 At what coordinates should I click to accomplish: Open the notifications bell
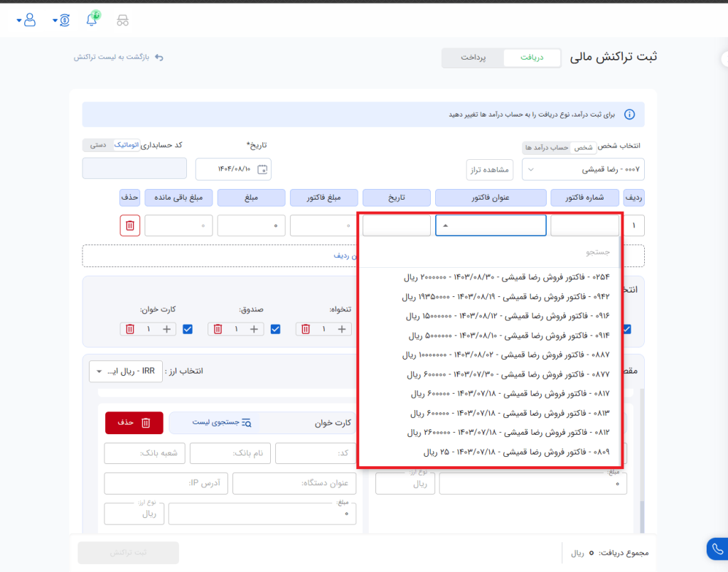pyautogui.click(x=92, y=19)
